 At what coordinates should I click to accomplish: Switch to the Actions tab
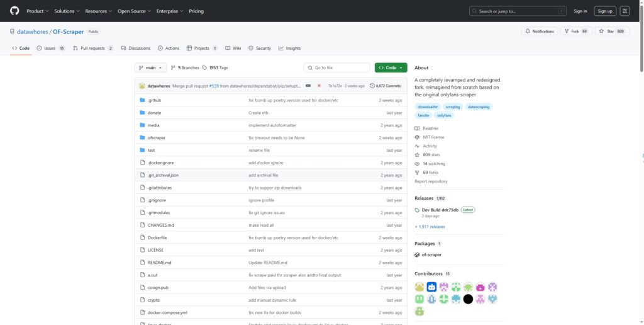[169, 48]
